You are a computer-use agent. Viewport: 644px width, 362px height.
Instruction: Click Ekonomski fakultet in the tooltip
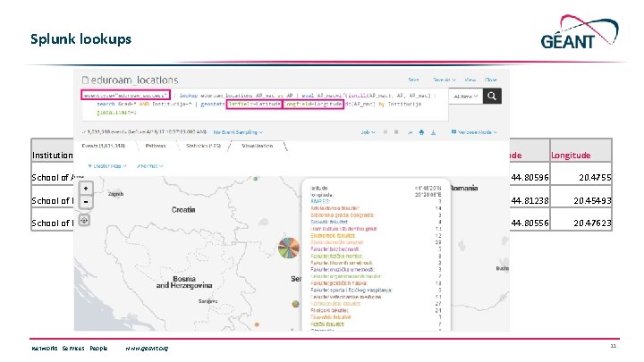[333, 236]
